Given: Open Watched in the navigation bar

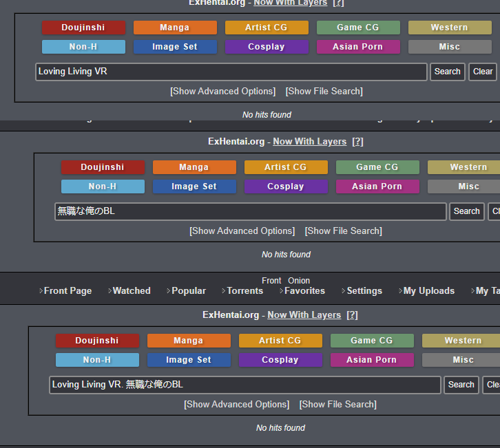Looking at the screenshot, I should (132, 290).
